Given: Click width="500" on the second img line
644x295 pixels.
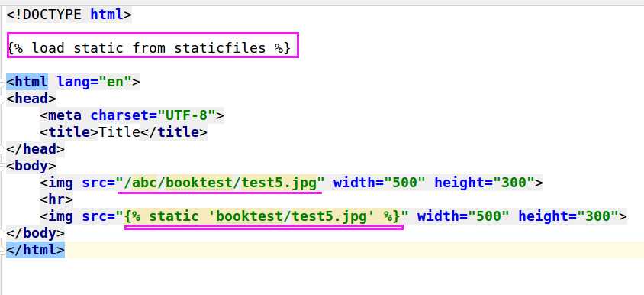Looking at the screenshot, I should (x=463, y=216).
